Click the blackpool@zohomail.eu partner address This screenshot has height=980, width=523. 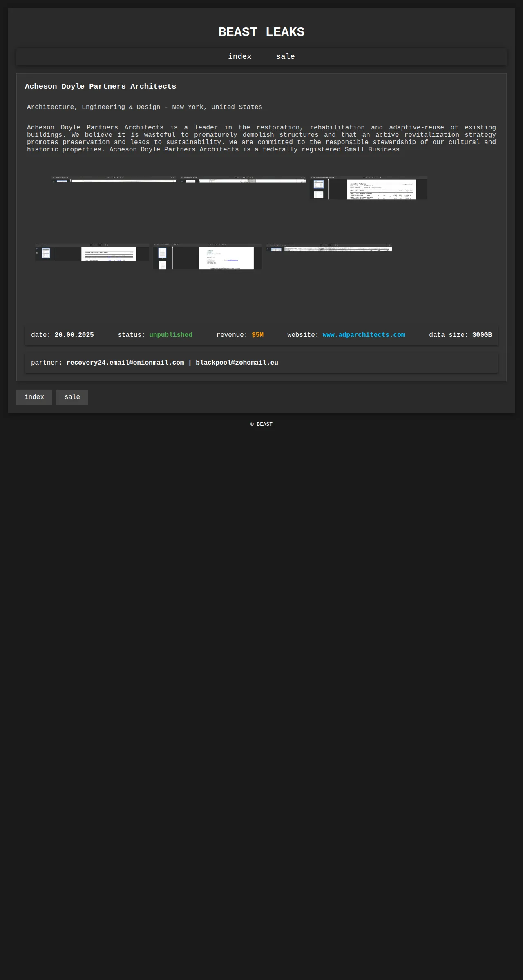237,363
